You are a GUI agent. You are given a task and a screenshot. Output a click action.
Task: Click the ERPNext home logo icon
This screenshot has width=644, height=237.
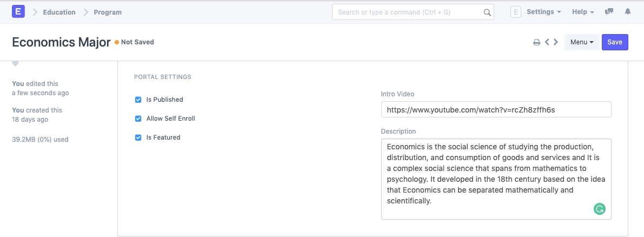click(x=18, y=11)
